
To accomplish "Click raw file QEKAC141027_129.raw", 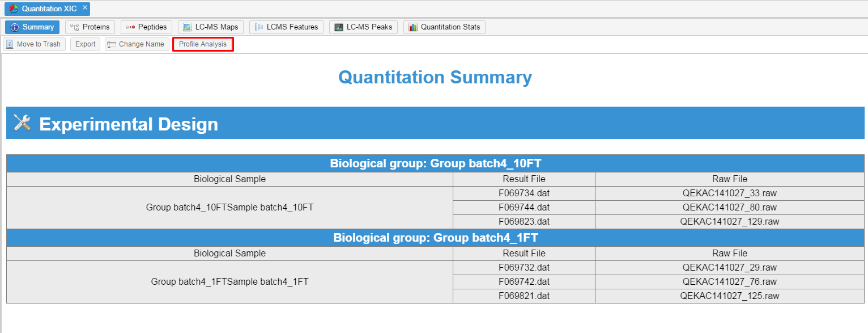I will coord(729,222).
